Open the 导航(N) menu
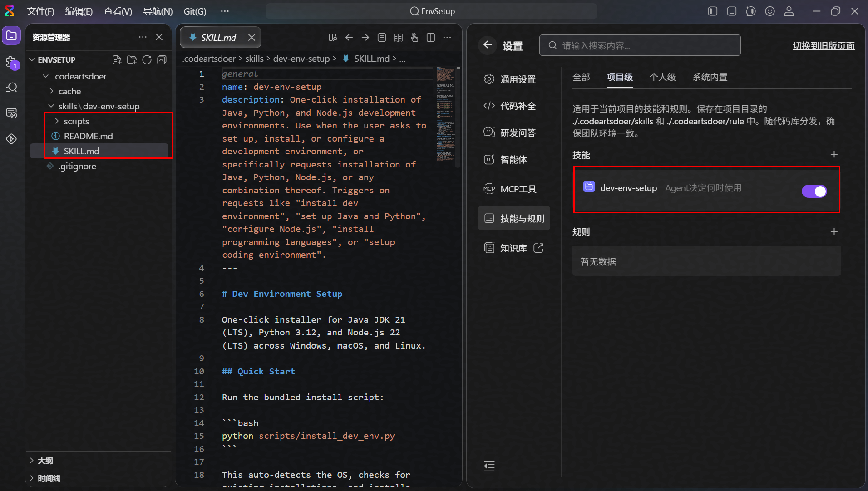This screenshot has width=868, height=491. pyautogui.click(x=158, y=11)
